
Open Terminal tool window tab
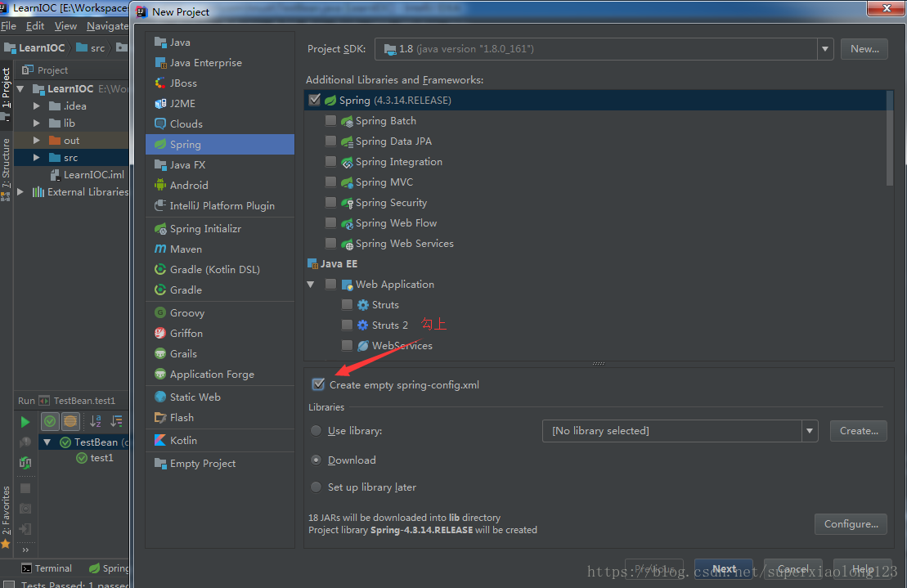47,568
